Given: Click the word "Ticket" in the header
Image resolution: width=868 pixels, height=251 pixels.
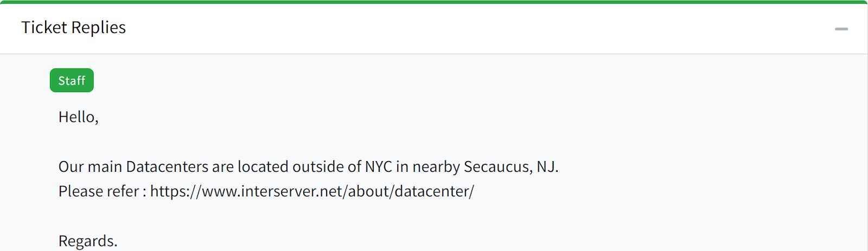Looking at the screenshot, I should 44,28.
